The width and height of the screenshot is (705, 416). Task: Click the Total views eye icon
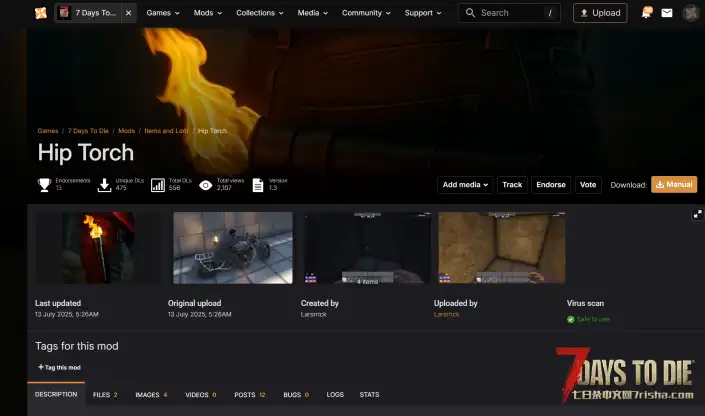pos(205,185)
